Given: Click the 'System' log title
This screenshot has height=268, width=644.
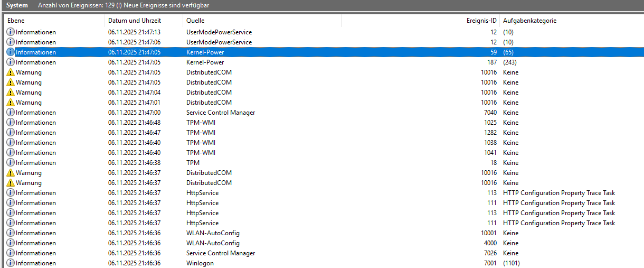Looking at the screenshot, I should coord(17,5).
